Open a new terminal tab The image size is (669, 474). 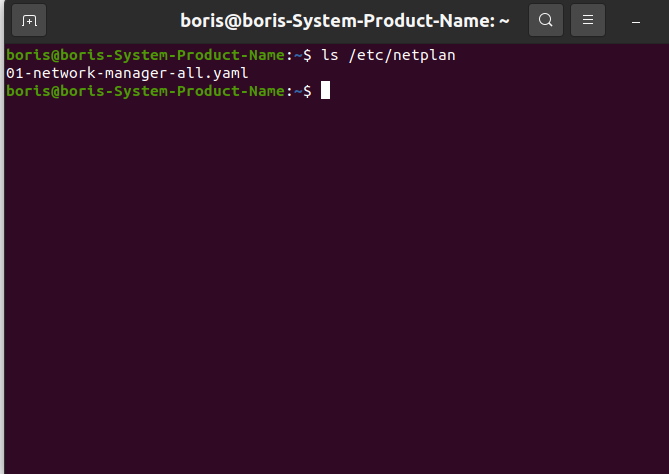click(x=29, y=20)
